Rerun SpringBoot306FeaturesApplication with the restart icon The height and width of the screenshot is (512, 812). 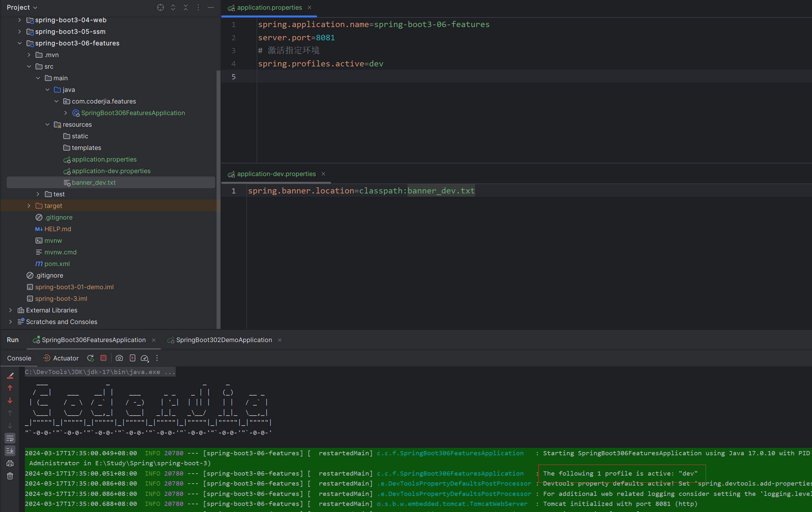pos(90,358)
